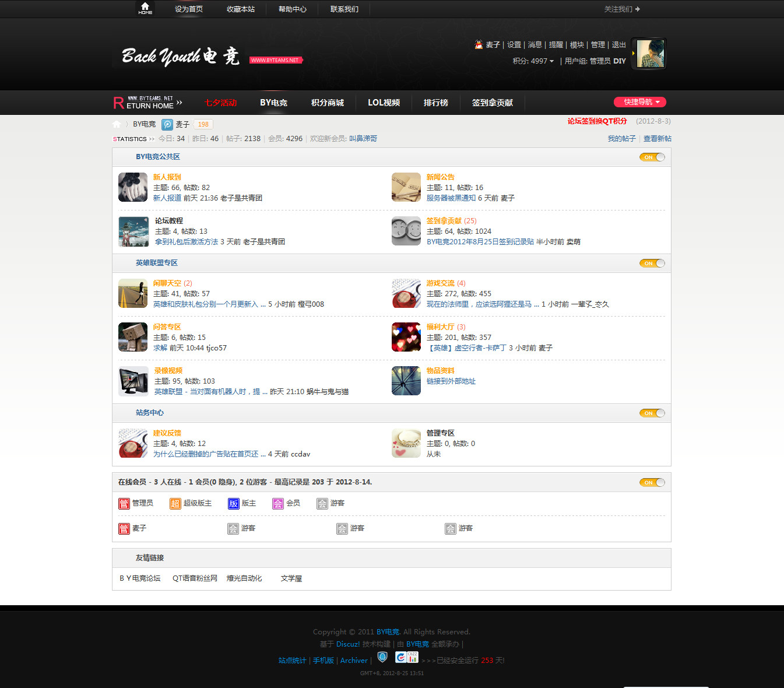Open the LOL视频 navigation tab
784x688 pixels.
point(384,103)
